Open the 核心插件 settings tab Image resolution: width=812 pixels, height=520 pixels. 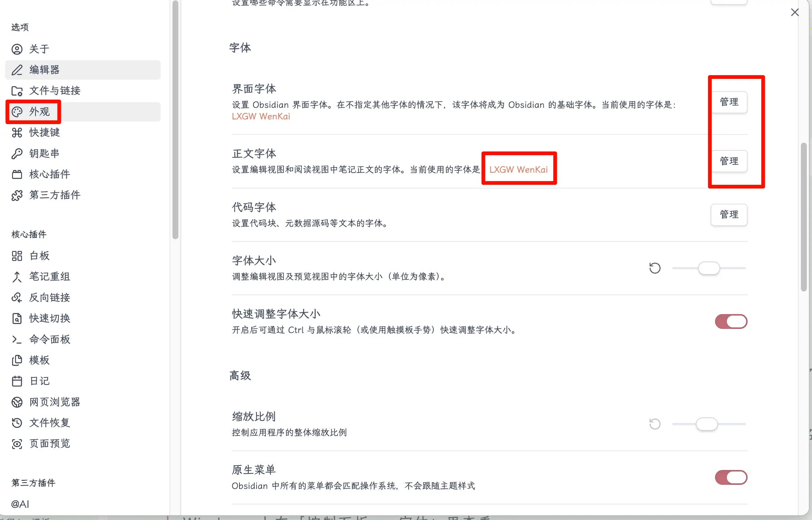tap(50, 174)
